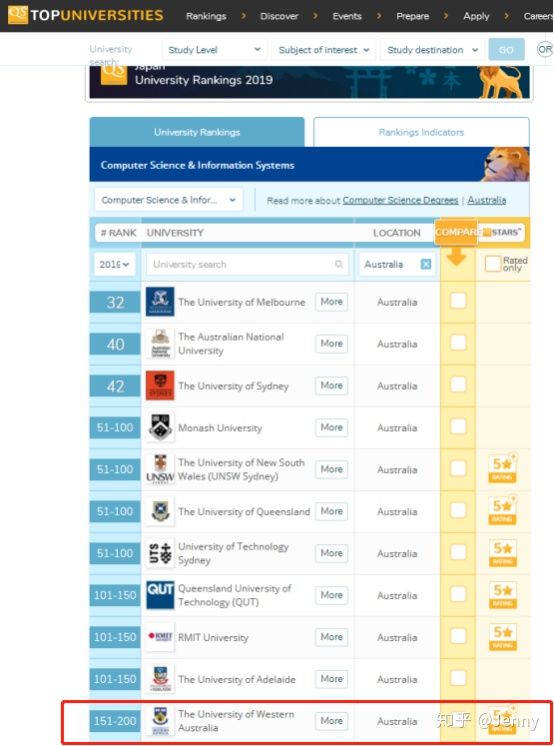Remove the Australia location filter

point(426,264)
